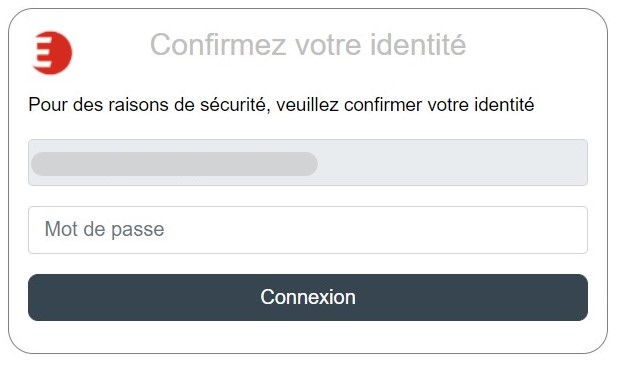Click the security reasons instruction text
The image size is (631, 365).
(x=281, y=105)
